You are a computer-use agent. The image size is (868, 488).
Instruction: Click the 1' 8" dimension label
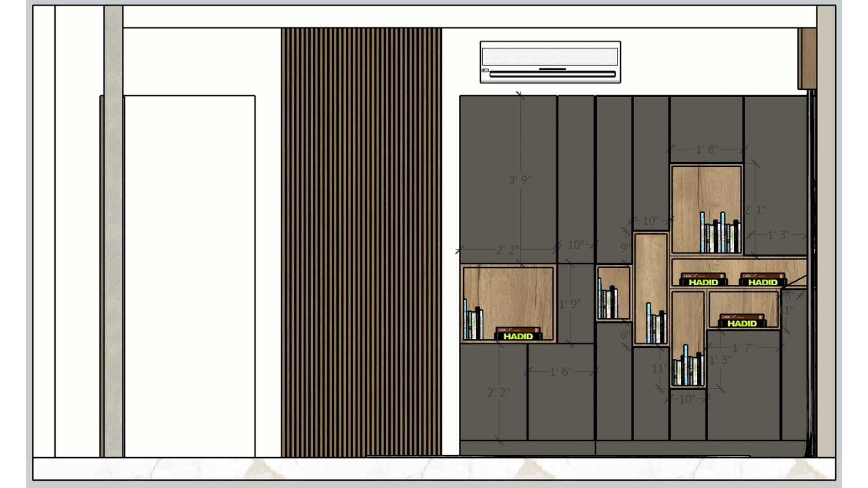(707, 149)
